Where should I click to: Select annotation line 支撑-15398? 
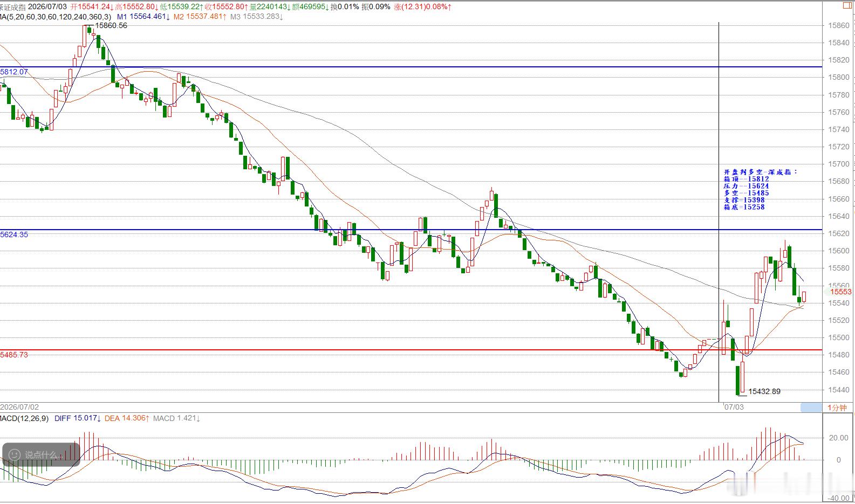coord(744,200)
